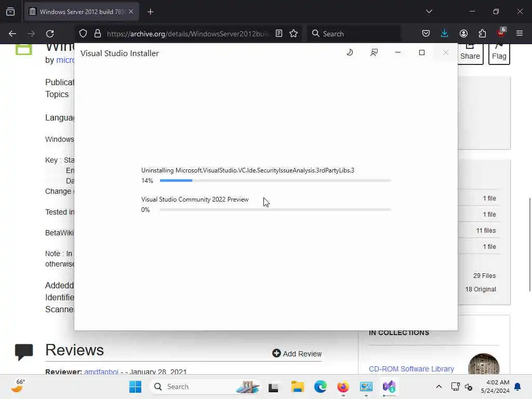Open Firefox application hamburger menu
The width and height of the screenshot is (532, 399).
(x=520, y=34)
